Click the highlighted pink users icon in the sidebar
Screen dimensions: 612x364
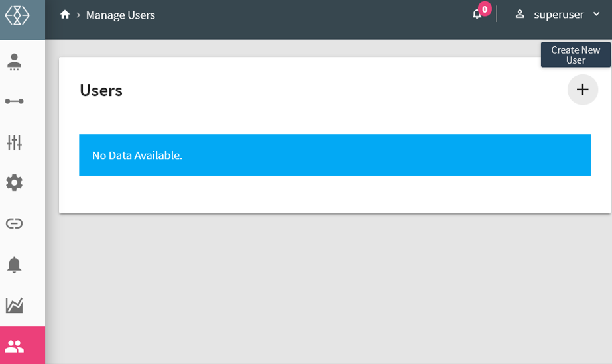(14, 345)
